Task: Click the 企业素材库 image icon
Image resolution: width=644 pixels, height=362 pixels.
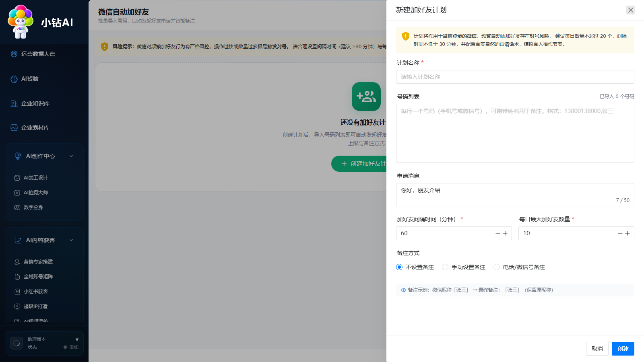Action: [14, 128]
